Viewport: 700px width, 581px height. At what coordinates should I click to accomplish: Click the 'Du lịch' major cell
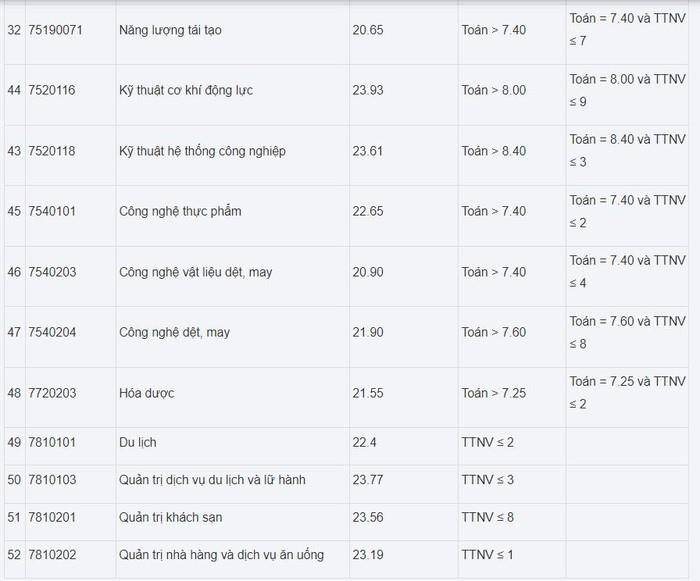[138, 442]
